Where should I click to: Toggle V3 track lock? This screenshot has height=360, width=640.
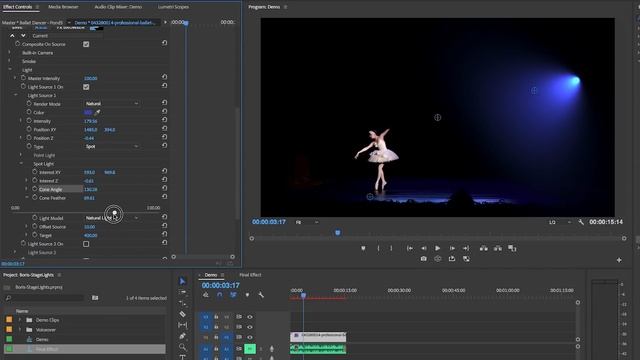click(216, 317)
